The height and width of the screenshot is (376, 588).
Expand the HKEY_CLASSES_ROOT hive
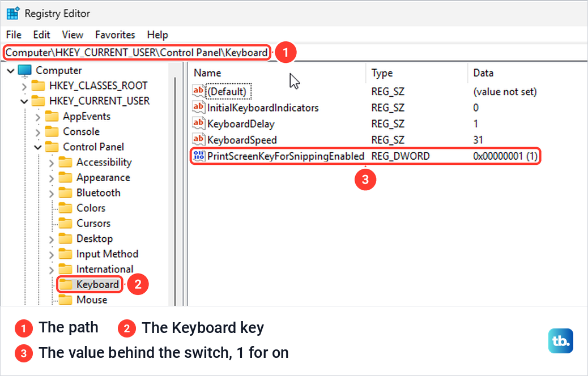24,87
